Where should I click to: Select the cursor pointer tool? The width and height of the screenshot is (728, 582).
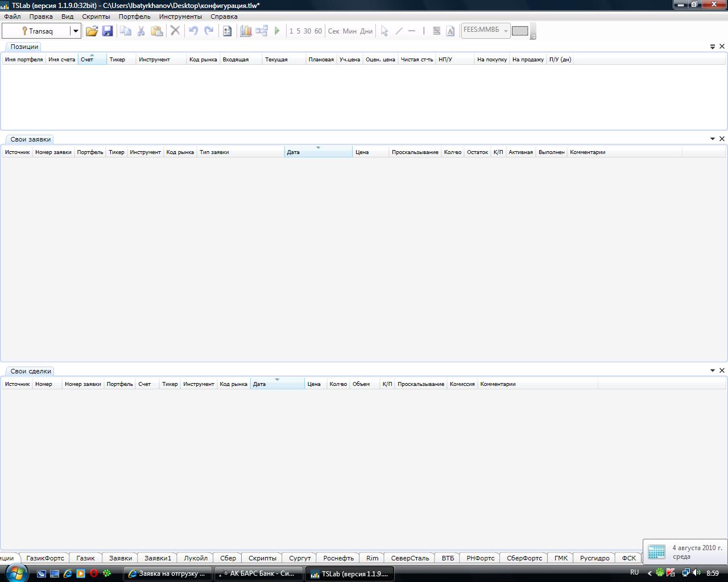[x=384, y=31]
